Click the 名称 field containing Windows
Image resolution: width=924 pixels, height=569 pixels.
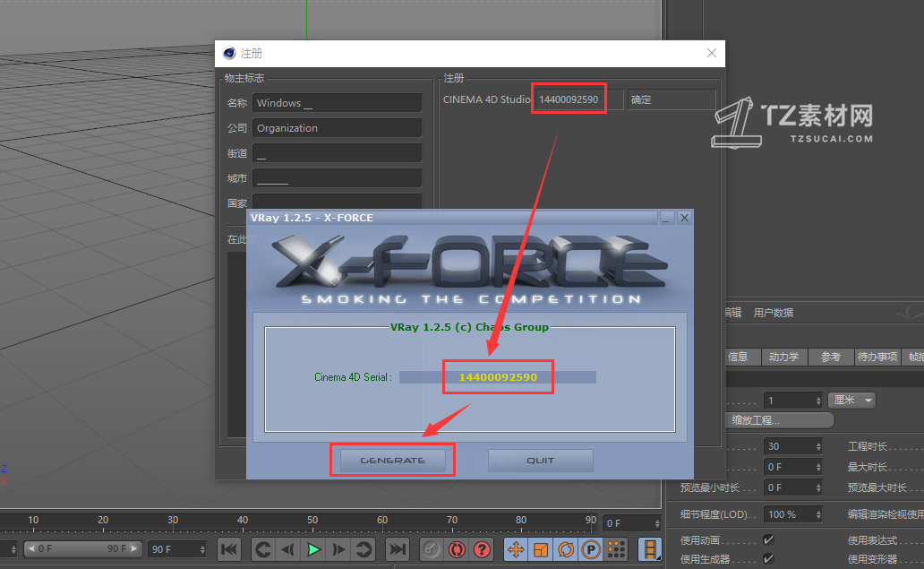(337, 103)
